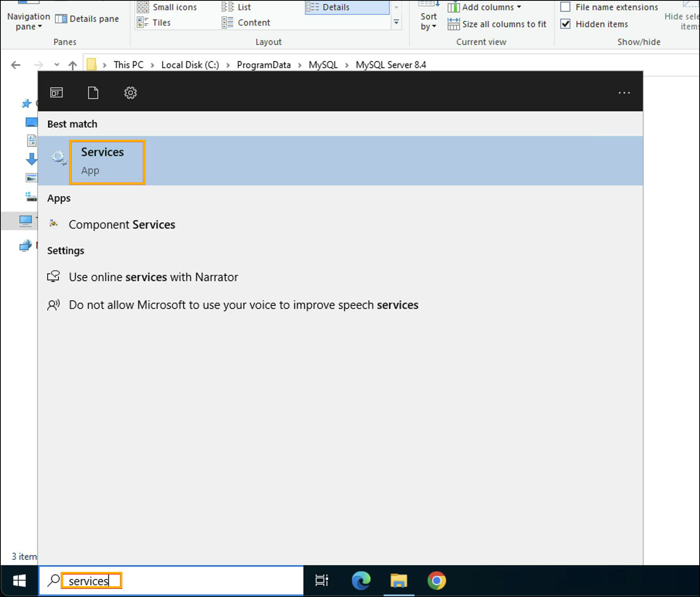Click the File Explorer taskbar icon

399,581
